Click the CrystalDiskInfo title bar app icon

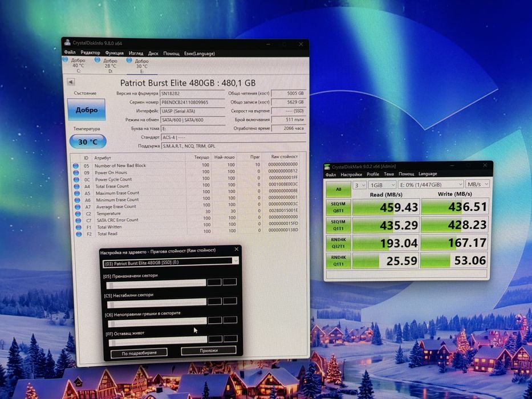[67, 42]
